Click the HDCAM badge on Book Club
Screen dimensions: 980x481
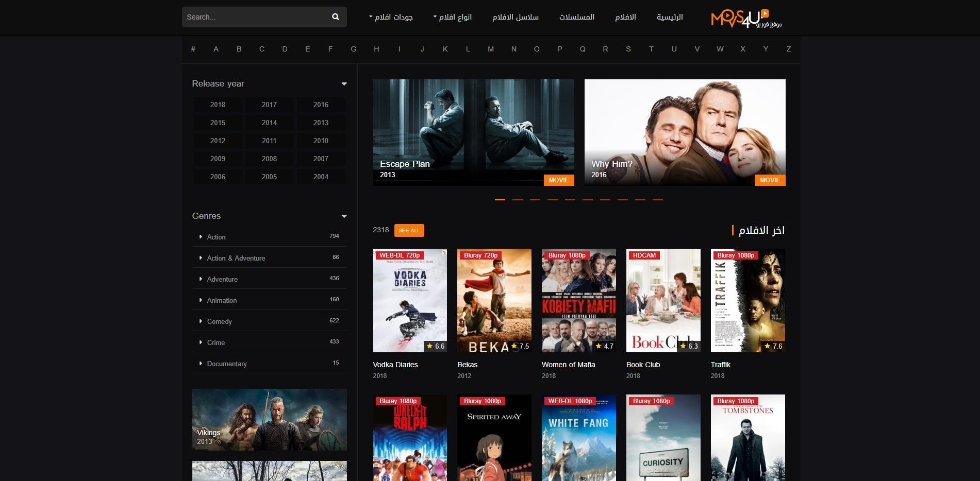[x=644, y=255]
